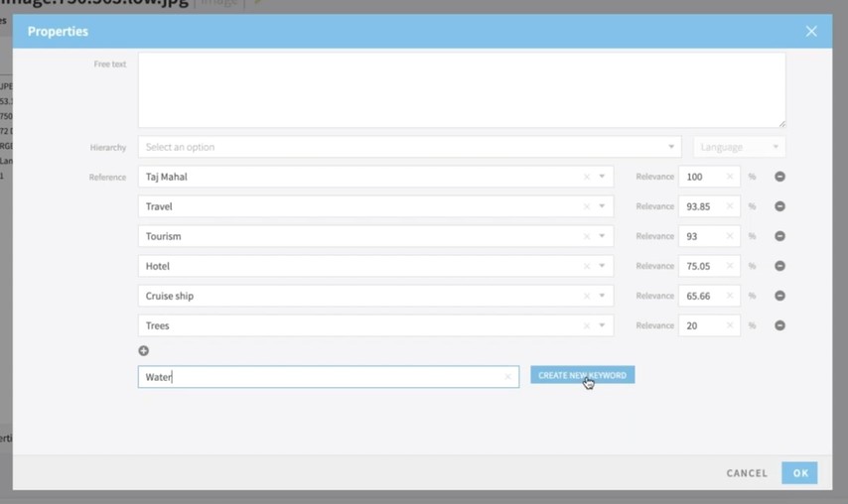The height and width of the screenshot is (504, 848).
Task: Remove the Hotel keyword row
Action: (779, 266)
